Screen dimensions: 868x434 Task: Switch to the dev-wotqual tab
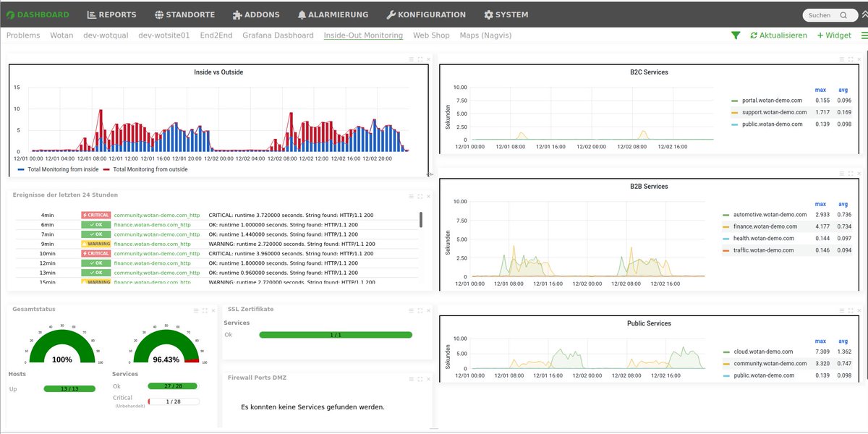(106, 35)
